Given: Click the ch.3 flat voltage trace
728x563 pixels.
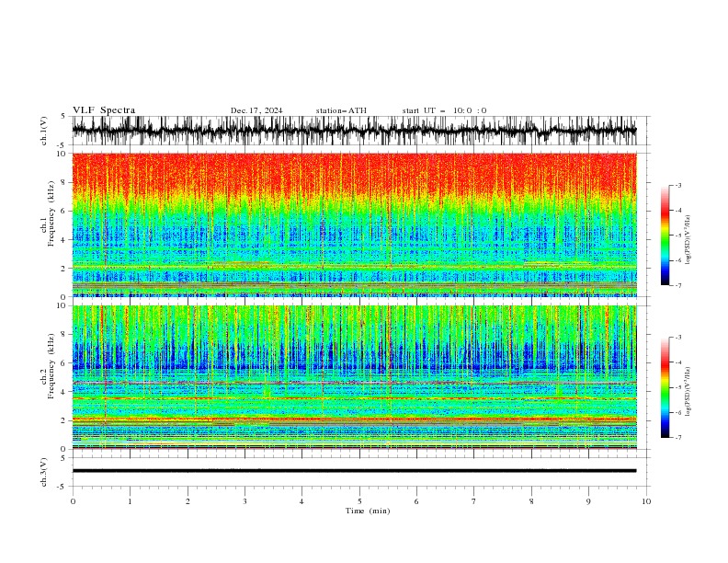Looking at the screenshot, I should coord(354,471).
